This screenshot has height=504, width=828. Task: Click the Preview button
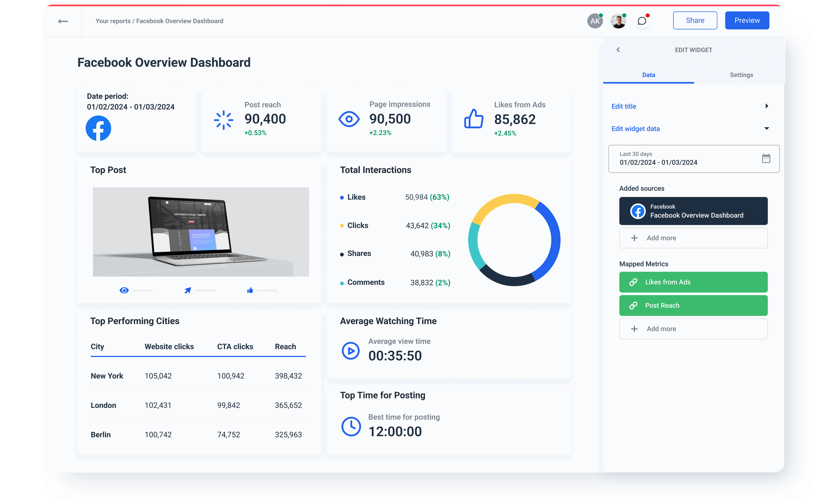tap(747, 20)
